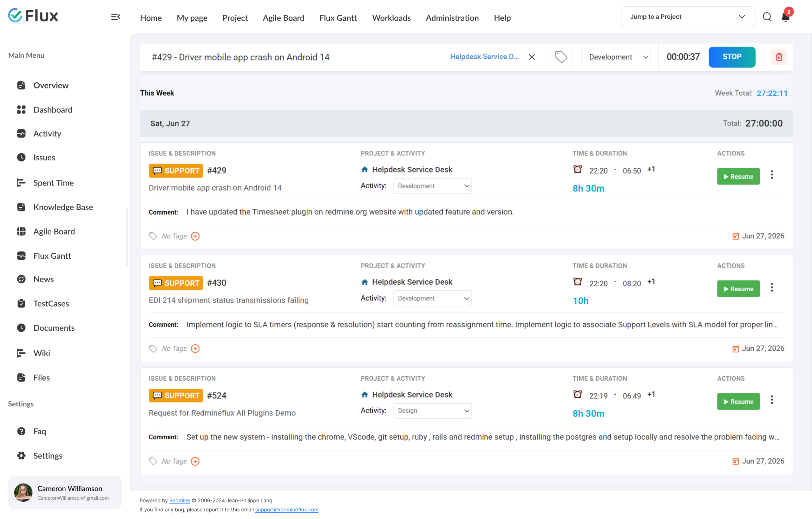The height and width of the screenshot is (519, 812).
Task: Open Cameron Williamson's profile card
Action: tap(65, 492)
